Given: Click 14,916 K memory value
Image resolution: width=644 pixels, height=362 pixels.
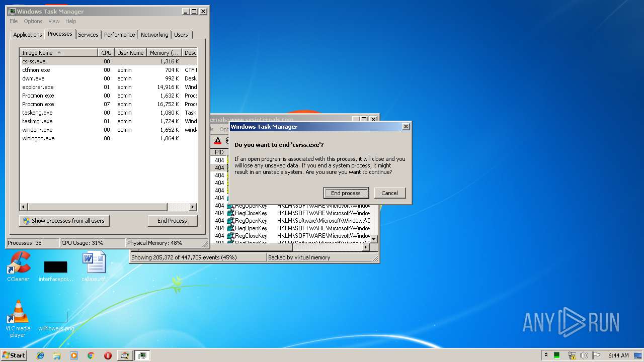Looking at the screenshot, I should 168,87.
